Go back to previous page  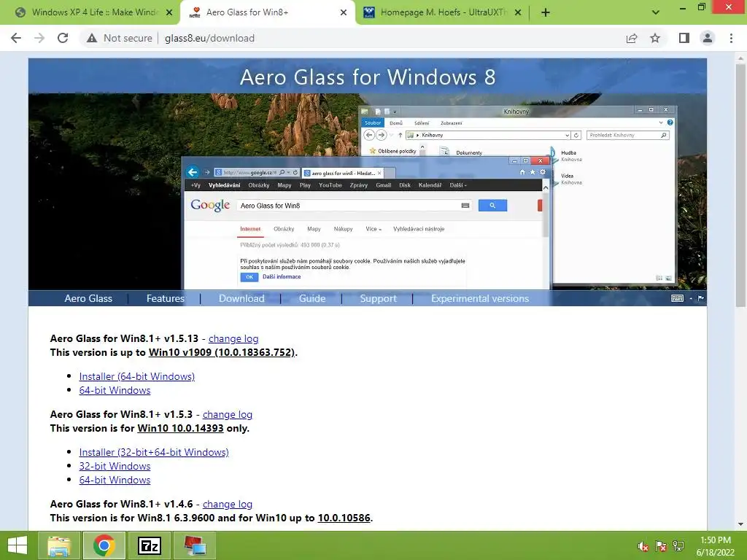point(16,38)
